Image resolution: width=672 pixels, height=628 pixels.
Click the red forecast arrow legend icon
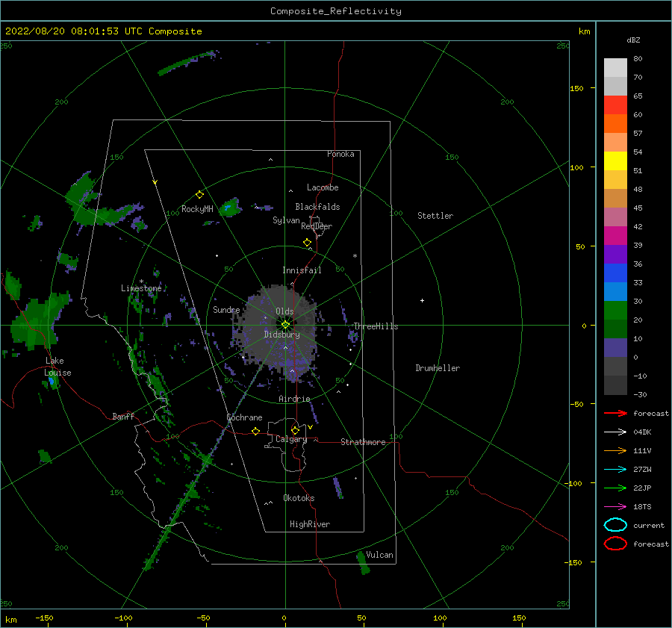(615, 413)
